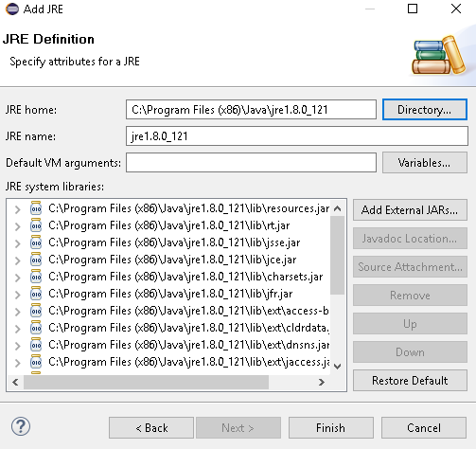Click the rt.jar jar file icon

pyautogui.click(x=36, y=225)
